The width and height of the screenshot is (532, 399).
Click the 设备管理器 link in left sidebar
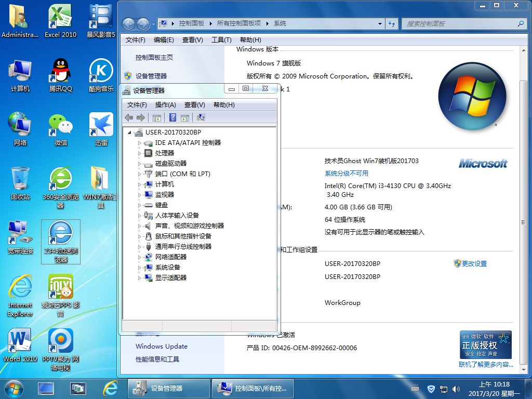[151, 76]
